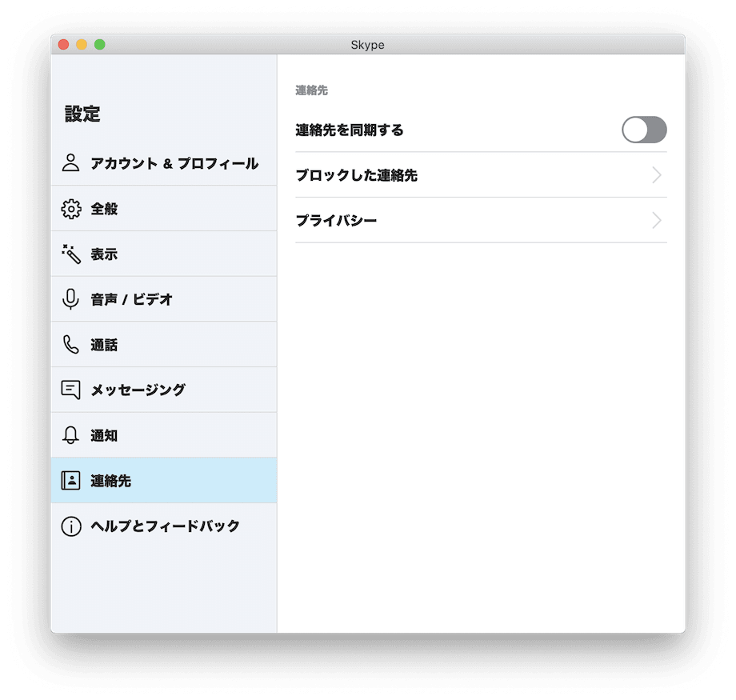Click the contact card icon beside 連絡先
The width and height of the screenshot is (736, 700).
coord(71,480)
